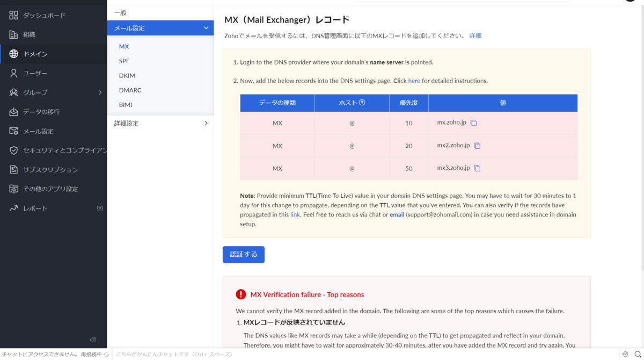This screenshot has width=644, height=360.
Task: Click the データの移行 migration icon
Action: (14, 112)
